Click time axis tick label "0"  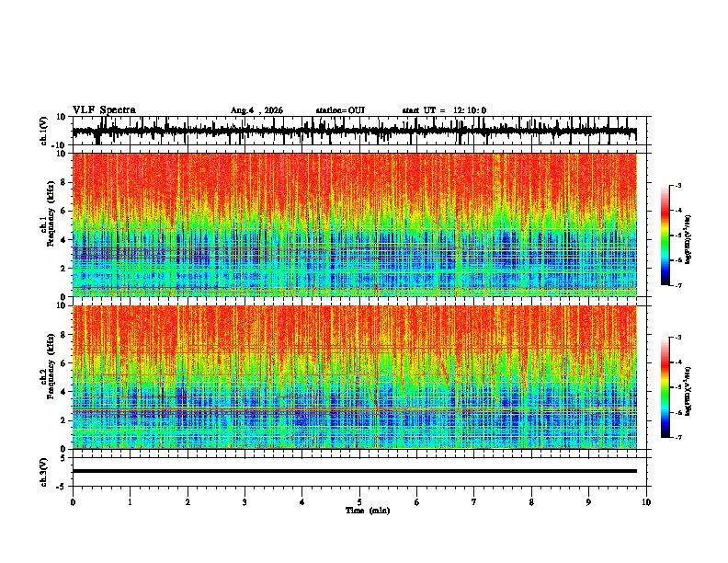(73, 502)
